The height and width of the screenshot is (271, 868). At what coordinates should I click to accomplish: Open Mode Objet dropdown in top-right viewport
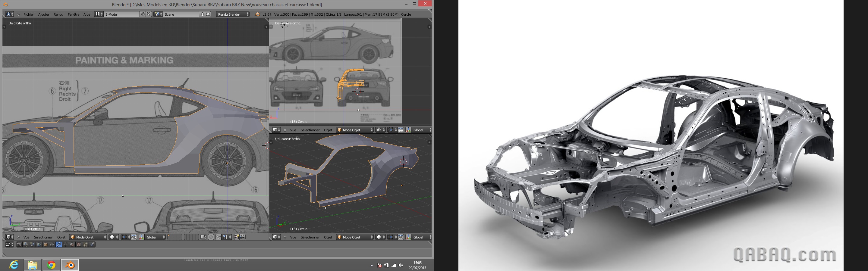[355, 130]
